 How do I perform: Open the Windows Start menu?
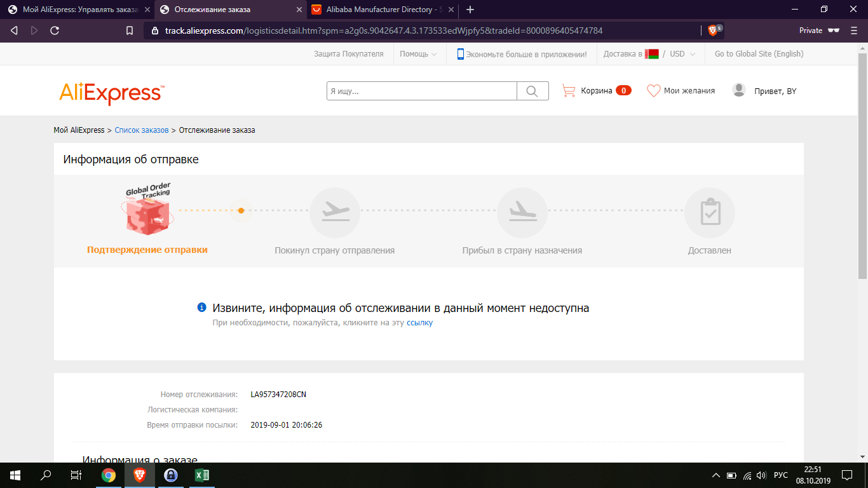pos(15,475)
